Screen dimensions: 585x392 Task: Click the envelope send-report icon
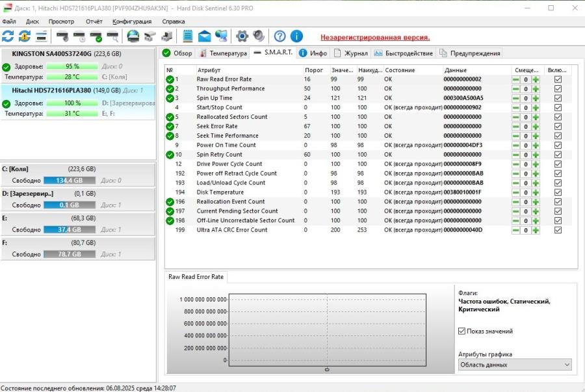[205, 36]
